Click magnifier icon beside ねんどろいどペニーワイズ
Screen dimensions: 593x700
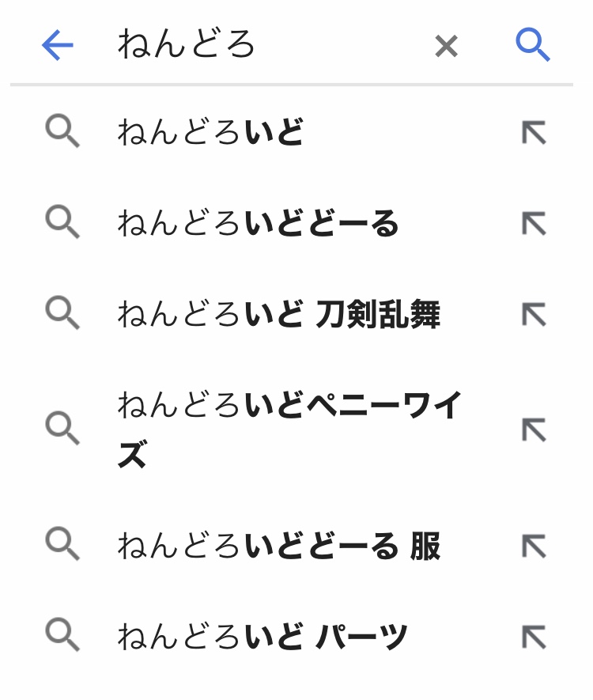tap(62, 429)
